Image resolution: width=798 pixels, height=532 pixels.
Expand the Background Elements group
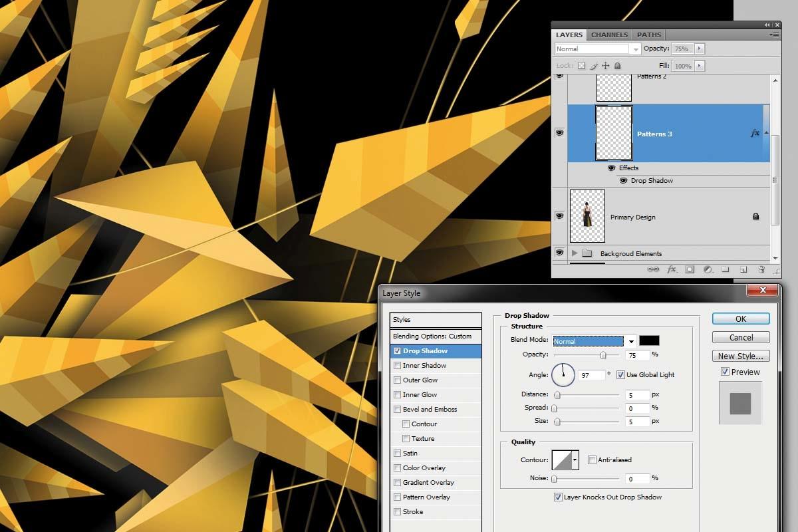[x=575, y=253]
